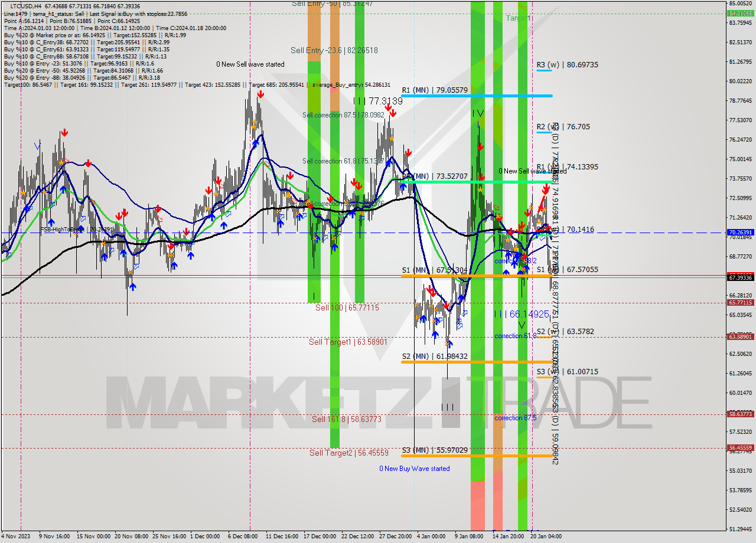756x543 pixels.
Task: Click the 75.00145 price axis value
Action: pos(740,159)
